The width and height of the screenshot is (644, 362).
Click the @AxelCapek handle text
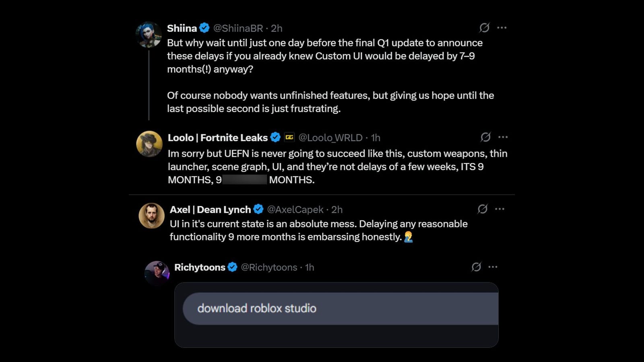[294, 209]
